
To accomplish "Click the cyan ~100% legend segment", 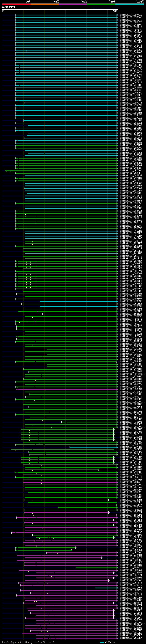I will pos(130,4).
